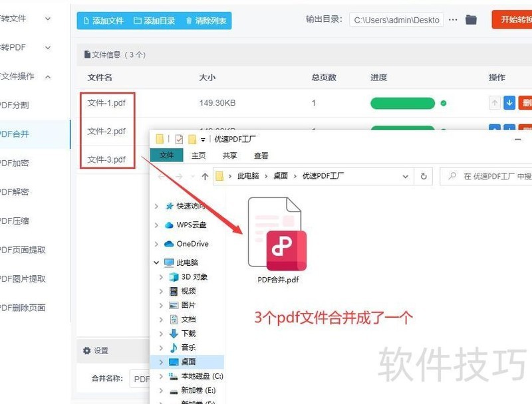
Task: Open the output directory folder icon
Action: tap(471, 20)
